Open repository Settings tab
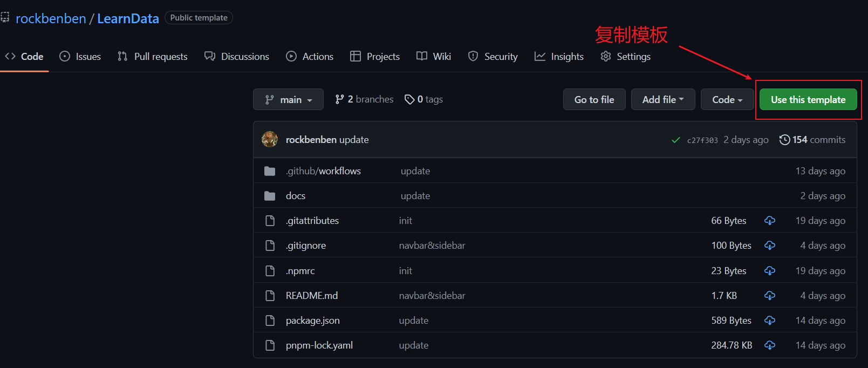The width and height of the screenshot is (868, 368). [x=625, y=56]
